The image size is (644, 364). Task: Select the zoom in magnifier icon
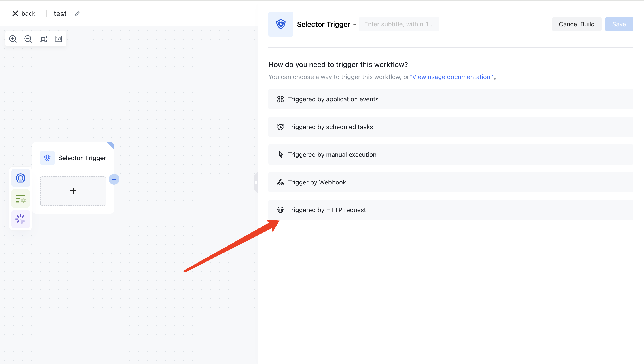[13, 39]
